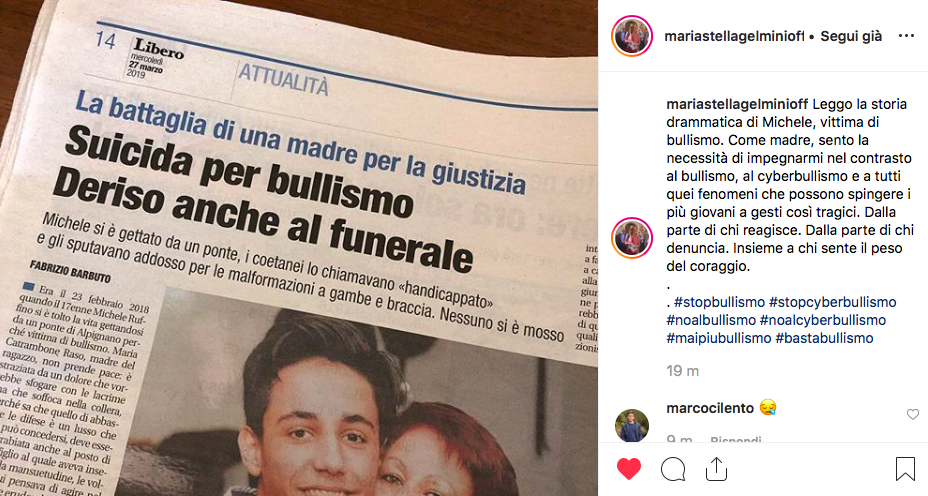This screenshot has height=496, width=928.
Task: Open marcocilento username link
Action: (x=710, y=408)
